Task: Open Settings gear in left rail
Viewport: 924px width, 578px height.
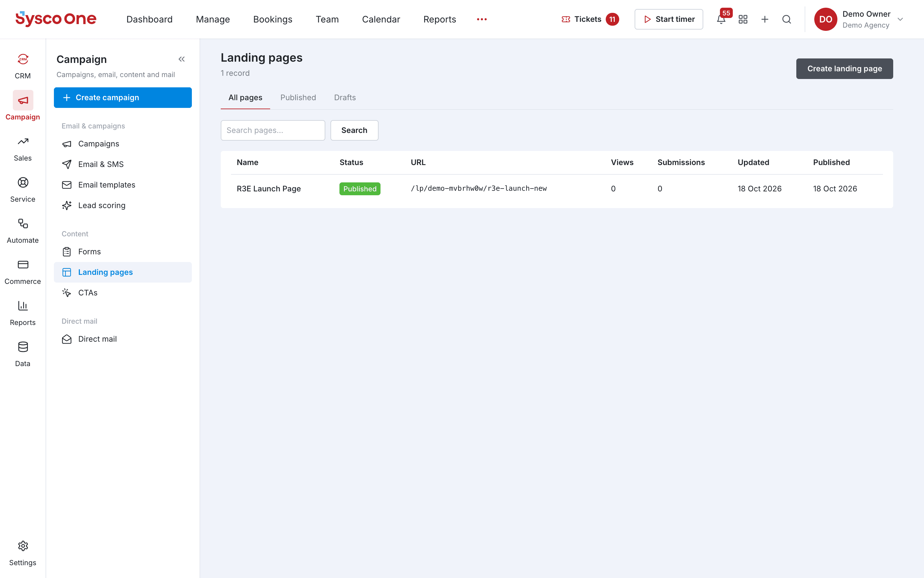Action: 22,553
